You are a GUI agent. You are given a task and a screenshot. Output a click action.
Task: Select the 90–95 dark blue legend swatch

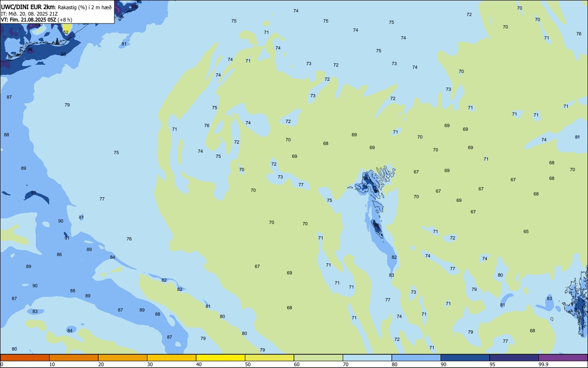point(465,357)
